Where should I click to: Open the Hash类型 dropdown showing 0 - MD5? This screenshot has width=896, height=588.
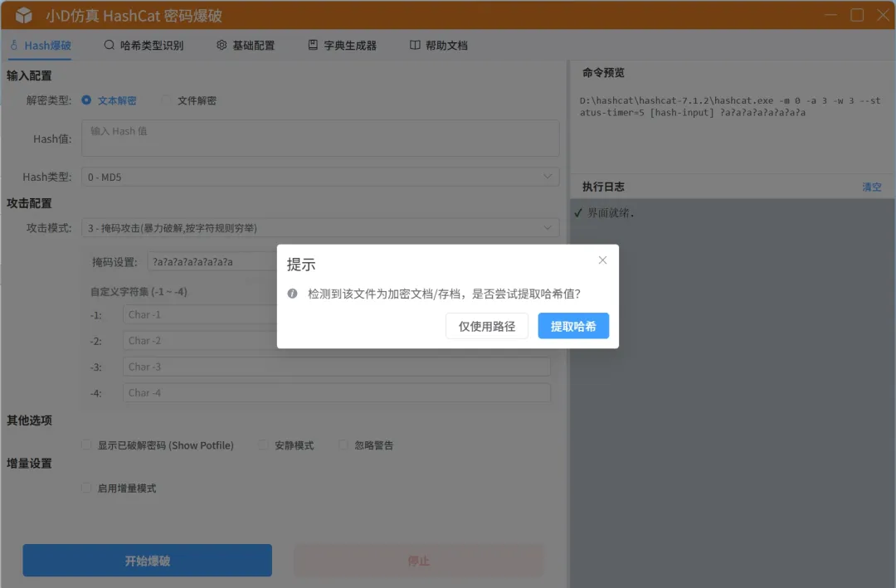pyautogui.click(x=320, y=177)
